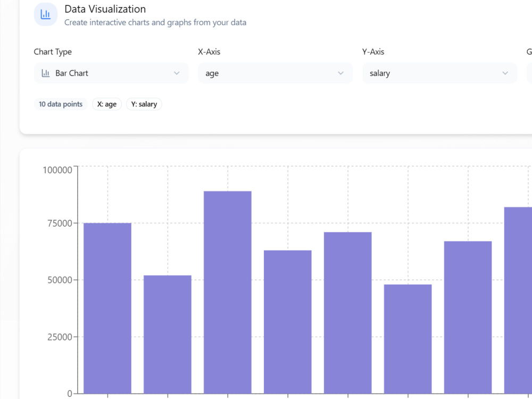Click the Data Visualization chart icon
Screen dimensions: 532x399
click(45, 14)
